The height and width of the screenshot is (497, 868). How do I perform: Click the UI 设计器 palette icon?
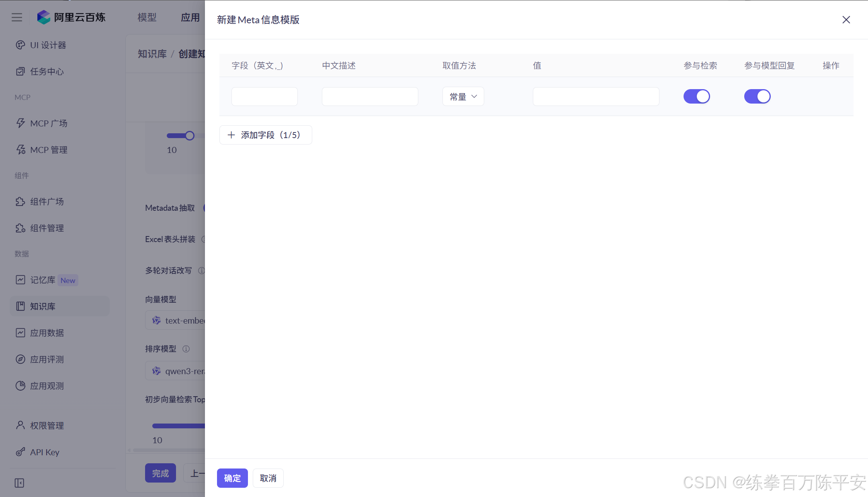tap(20, 45)
